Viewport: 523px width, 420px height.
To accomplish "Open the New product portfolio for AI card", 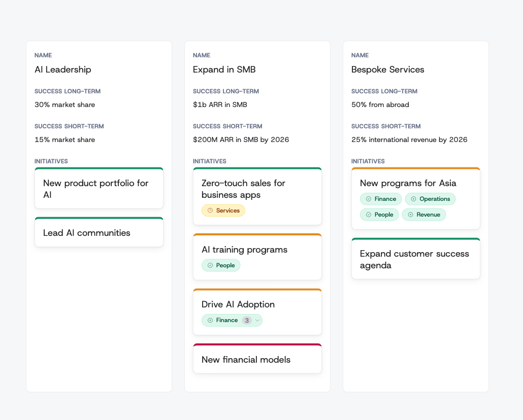I will (99, 188).
